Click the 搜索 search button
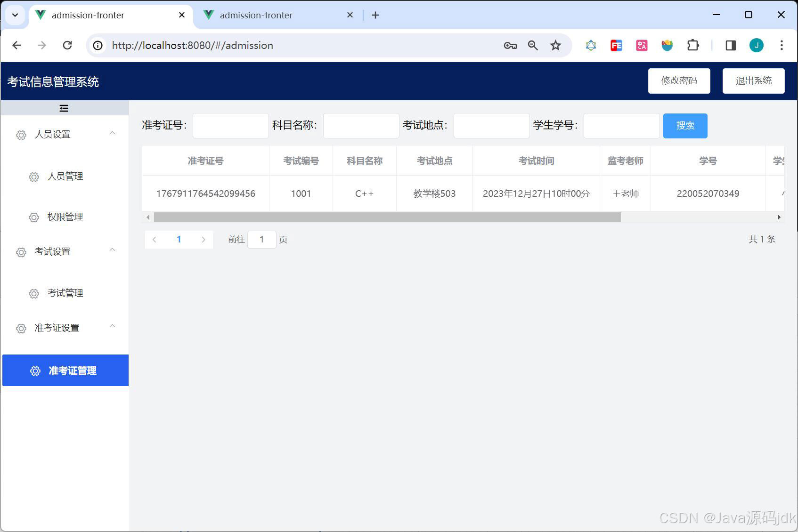The image size is (798, 532). 685,126
